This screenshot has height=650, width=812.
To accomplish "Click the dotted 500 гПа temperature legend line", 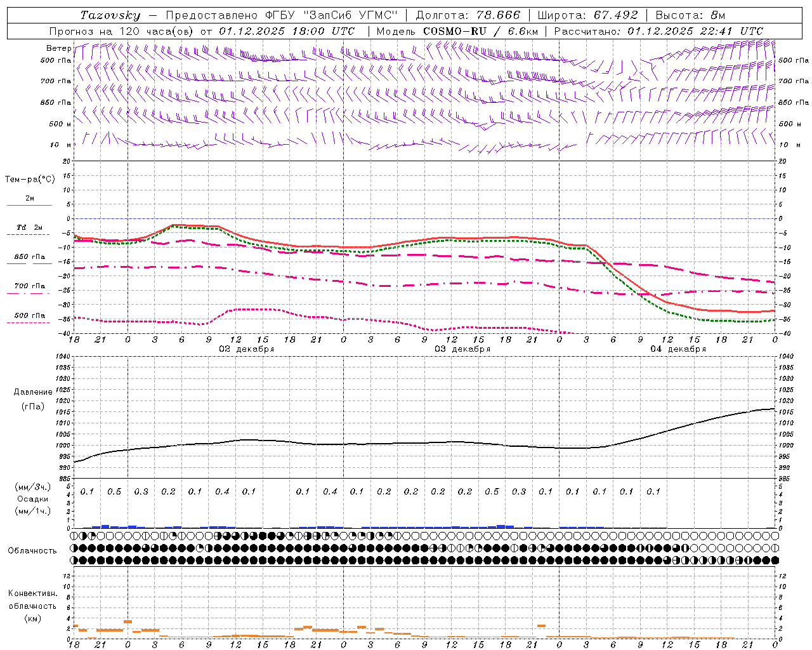I will point(29,322).
